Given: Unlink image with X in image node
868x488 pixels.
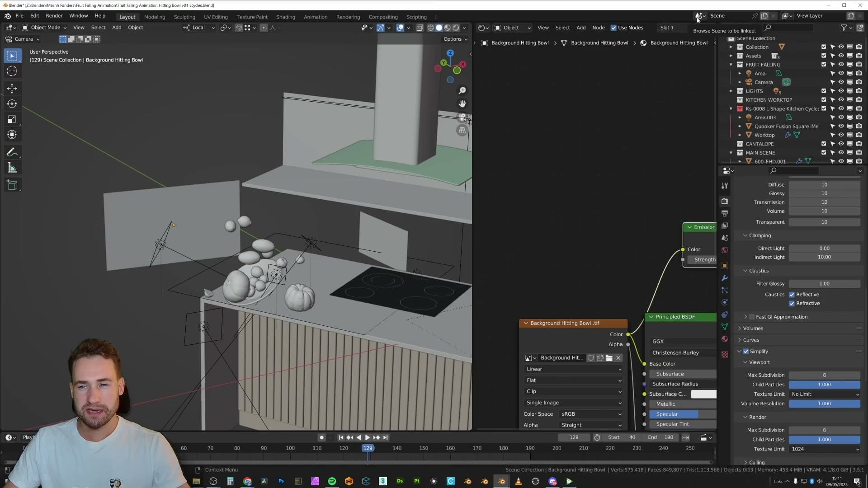Looking at the screenshot, I should click(x=618, y=358).
